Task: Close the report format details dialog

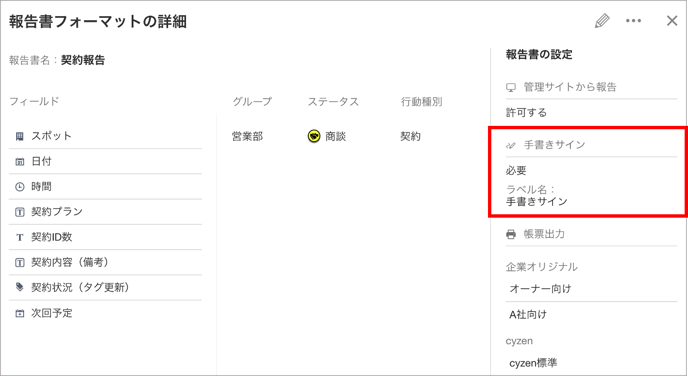Action: (672, 21)
